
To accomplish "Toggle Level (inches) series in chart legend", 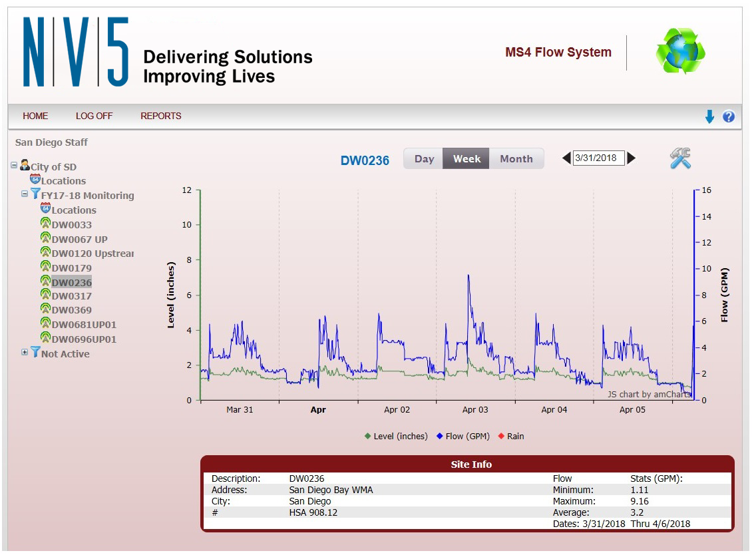I will point(396,437).
